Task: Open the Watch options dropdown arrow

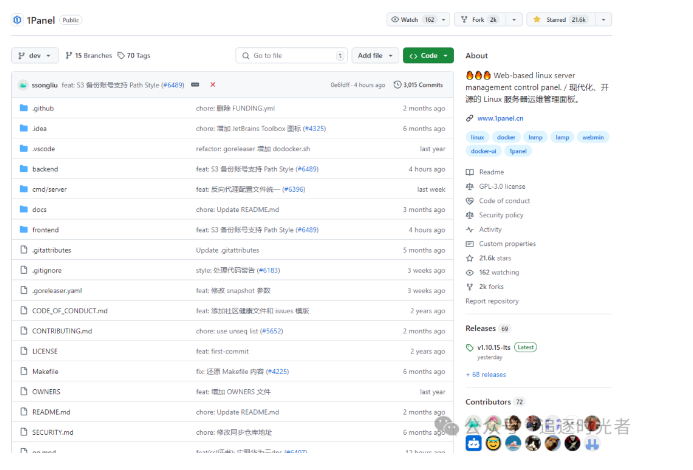Action: point(444,20)
